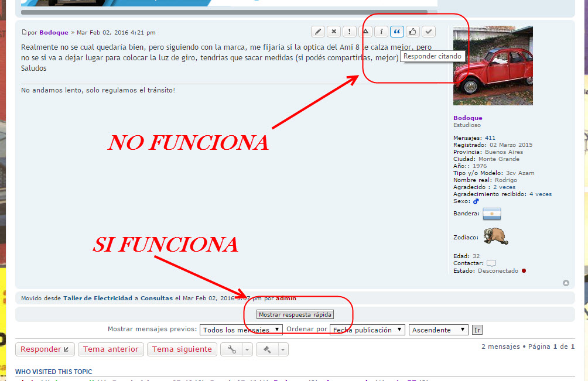Open the "Ascendente" order dropdown
The width and height of the screenshot is (588, 381).
click(439, 329)
